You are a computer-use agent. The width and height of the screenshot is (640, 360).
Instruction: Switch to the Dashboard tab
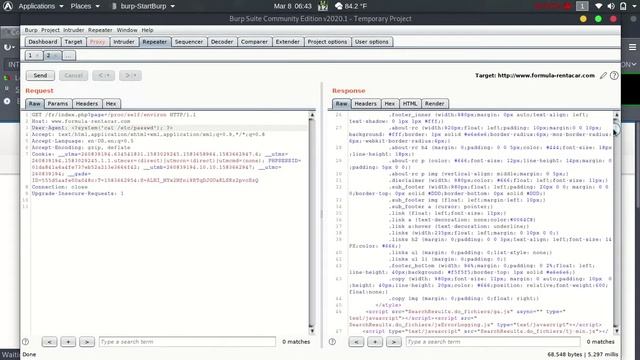pyautogui.click(x=43, y=42)
